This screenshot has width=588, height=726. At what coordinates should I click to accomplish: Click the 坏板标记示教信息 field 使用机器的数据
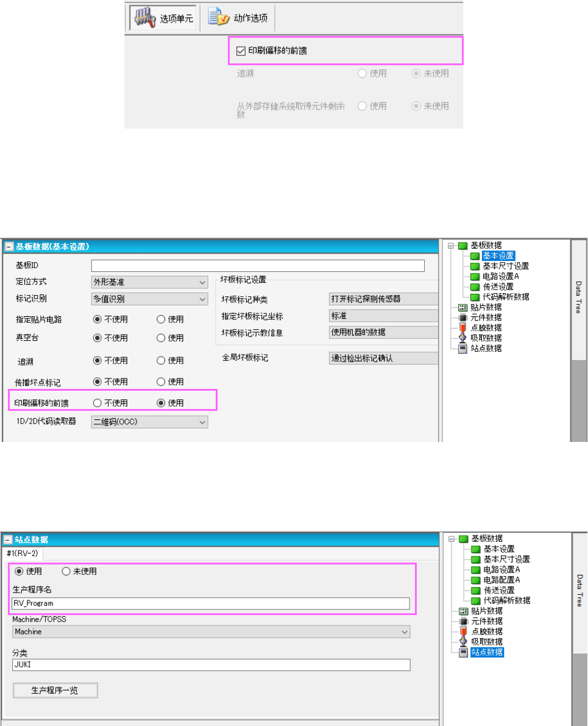[383, 332]
